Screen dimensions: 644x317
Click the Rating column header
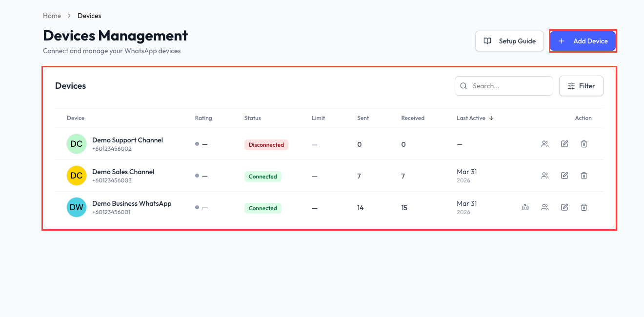(203, 118)
